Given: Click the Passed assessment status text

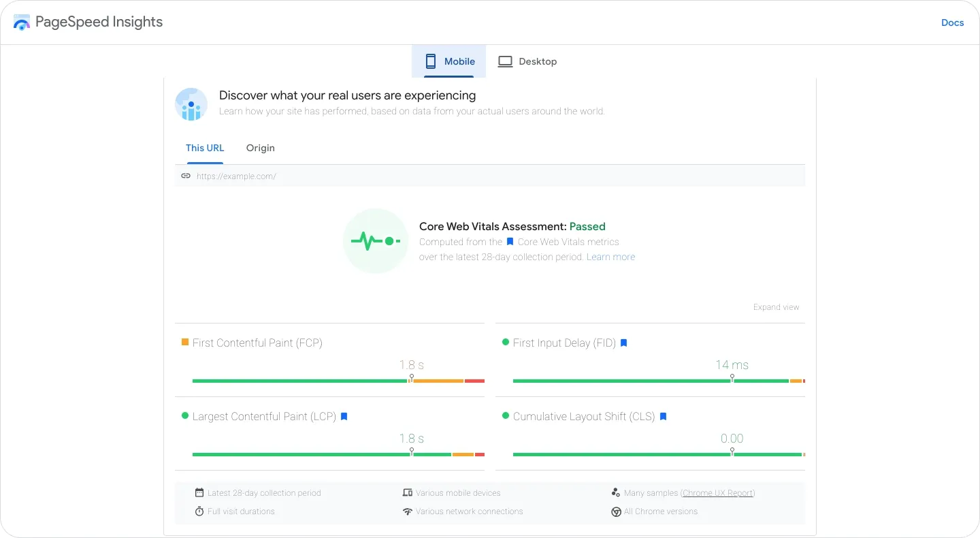Looking at the screenshot, I should click(587, 227).
